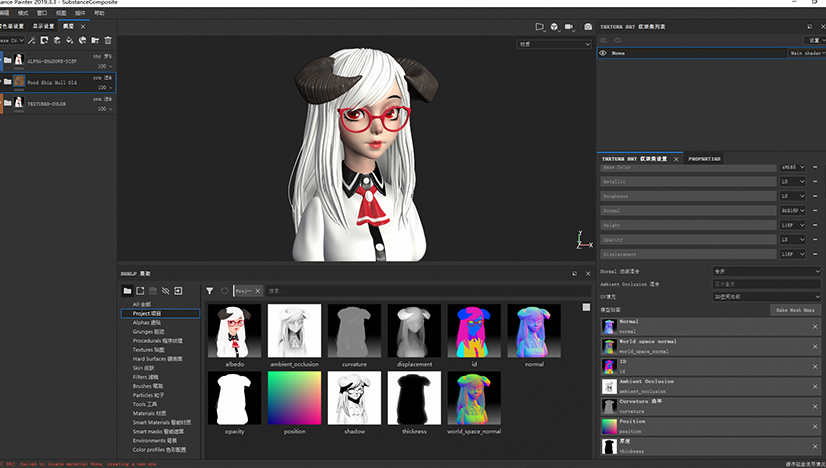The height and width of the screenshot is (468, 826).
Task: Select the position gradient thumbnail in Shelf
Action: click(x=294, y=398)
